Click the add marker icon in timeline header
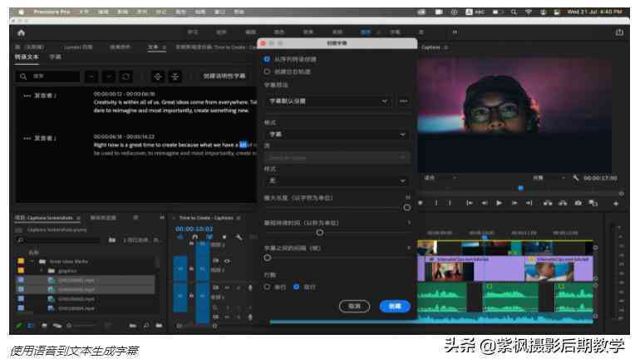The height and width of the screenshot is (364, 635). point(224,237)
